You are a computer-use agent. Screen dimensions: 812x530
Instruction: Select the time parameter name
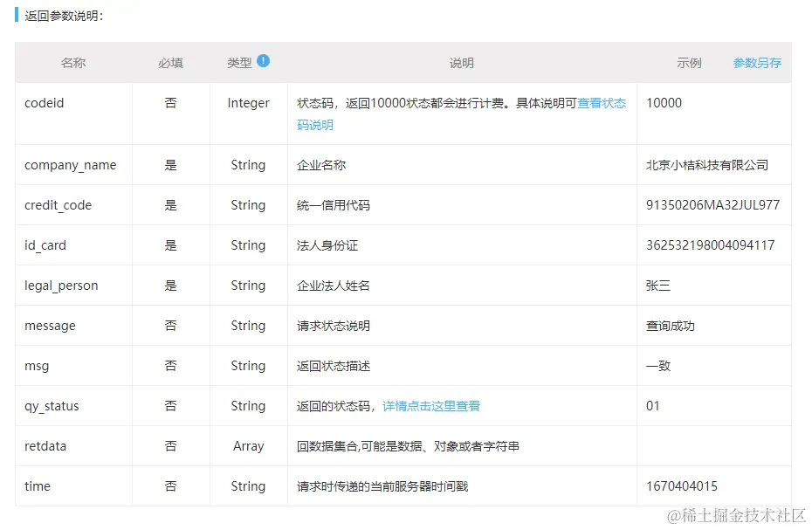[x=38, y=486]
